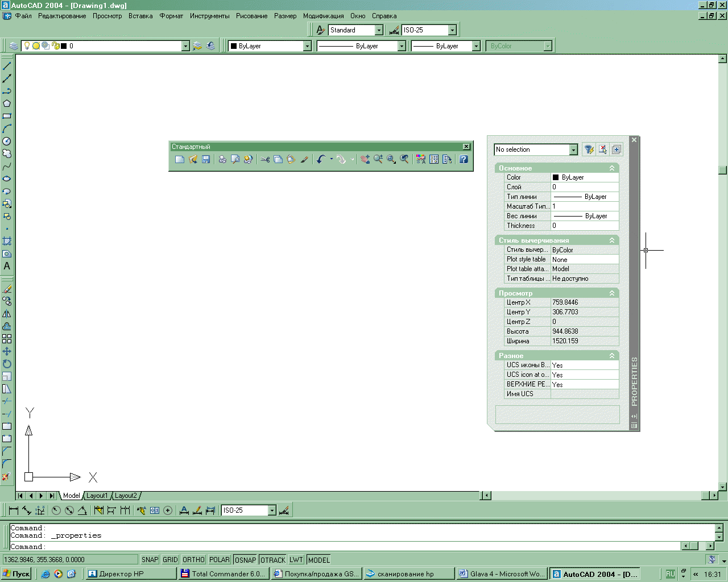
Task: Collapse the Просмотр section
Action: (x=612, y=293)
